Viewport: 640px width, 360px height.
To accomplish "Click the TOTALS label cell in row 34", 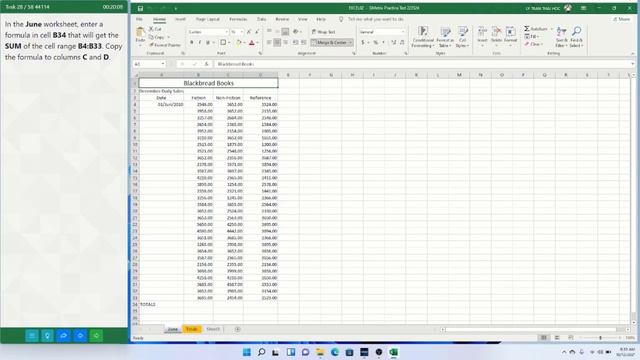I will click(161, 304).
